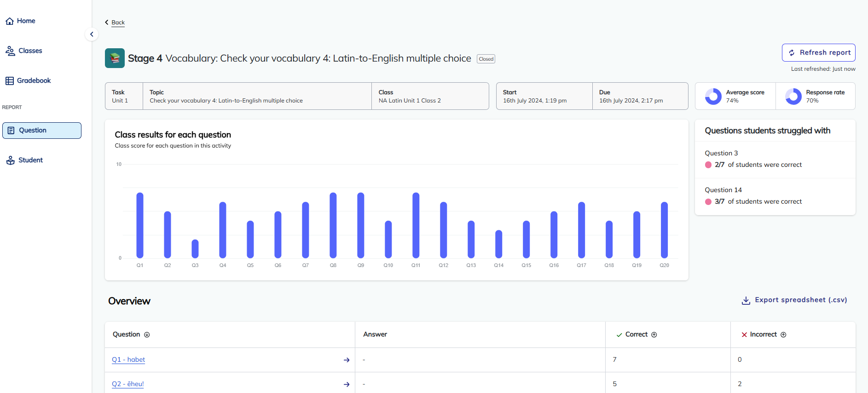
Task: Click the arrow icon in Q1 row
Action: 347,360
